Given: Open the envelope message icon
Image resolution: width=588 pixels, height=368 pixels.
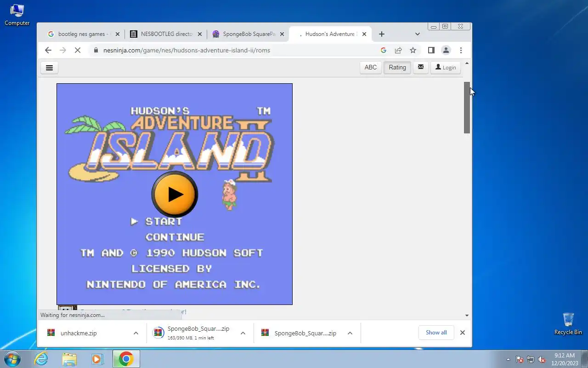Looking at the screenshot, I should pyautogui.click(x=420, y=67).
